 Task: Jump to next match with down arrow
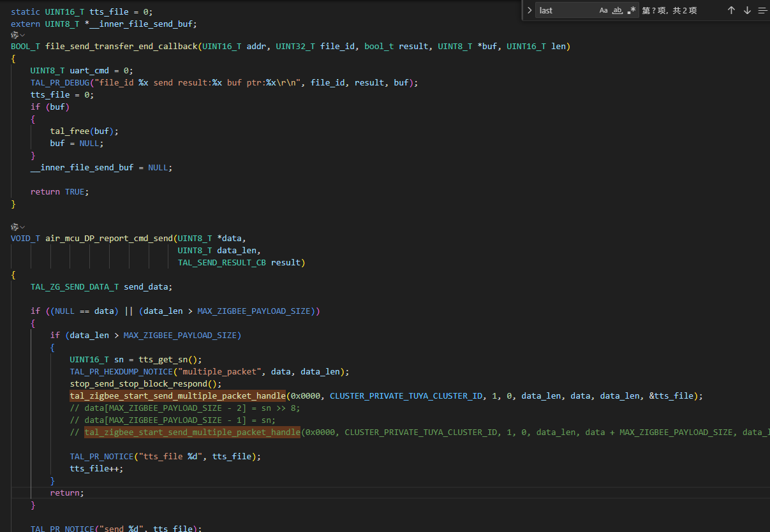click(747, 10)
